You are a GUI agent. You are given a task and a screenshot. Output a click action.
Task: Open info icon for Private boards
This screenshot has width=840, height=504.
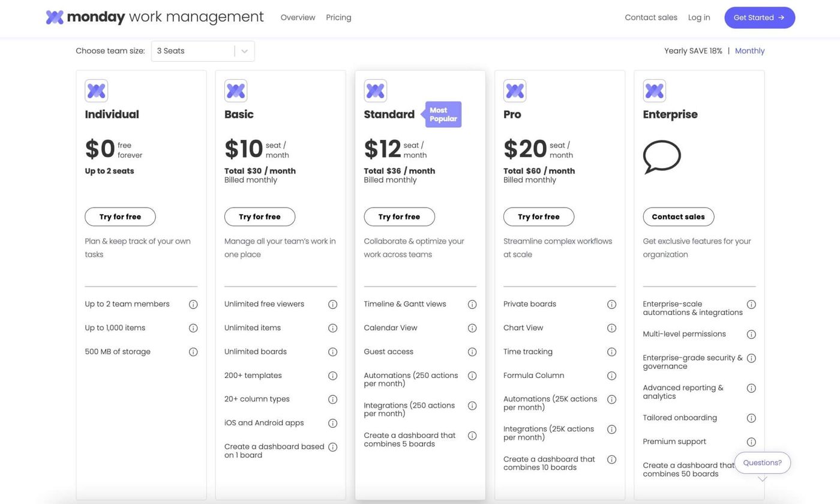coord(611,304)
